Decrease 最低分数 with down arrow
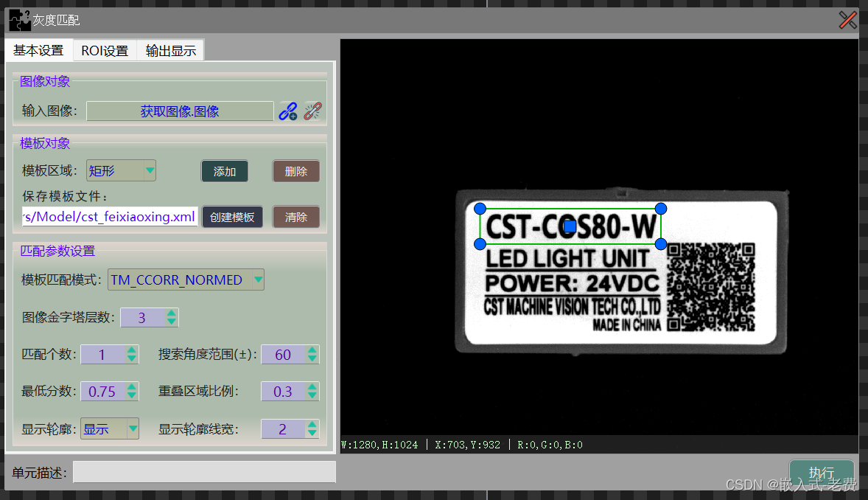Image resolution: width=868 pixels, height=500 pixels. 131,396
